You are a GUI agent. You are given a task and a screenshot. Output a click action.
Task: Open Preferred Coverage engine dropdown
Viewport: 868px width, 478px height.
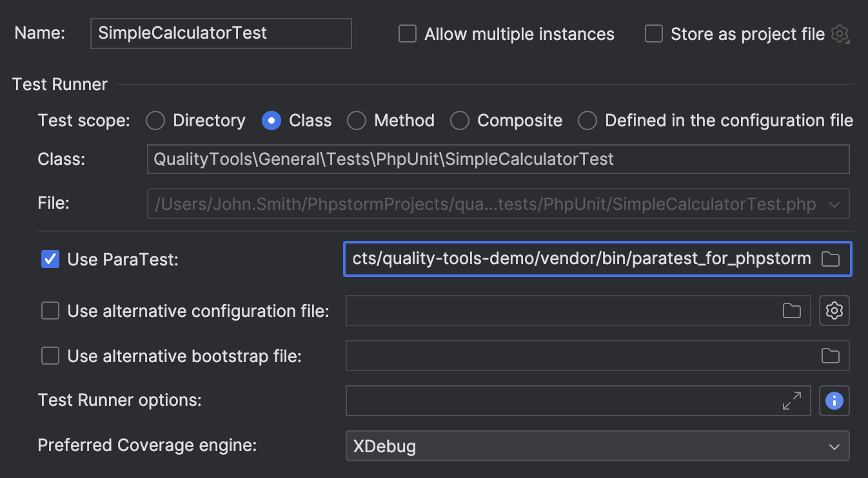834,446
